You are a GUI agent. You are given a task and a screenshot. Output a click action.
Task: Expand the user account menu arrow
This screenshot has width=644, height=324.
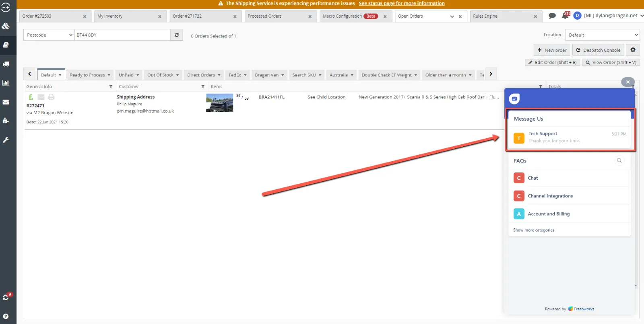tap(642, 16)
